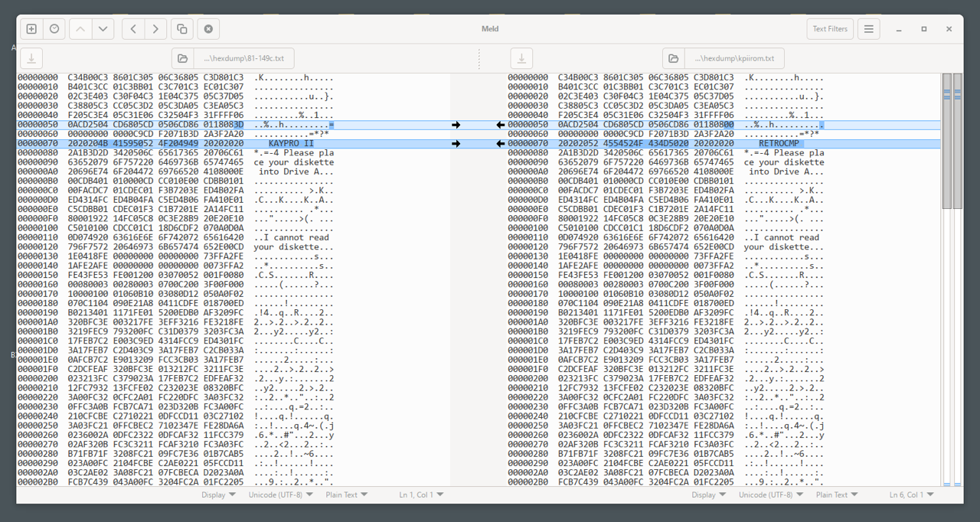Image resolution: width=980 pixels, height=522 pixels.
Task: Push the KAYPRO II line change right
Action: tap(456, 144)
